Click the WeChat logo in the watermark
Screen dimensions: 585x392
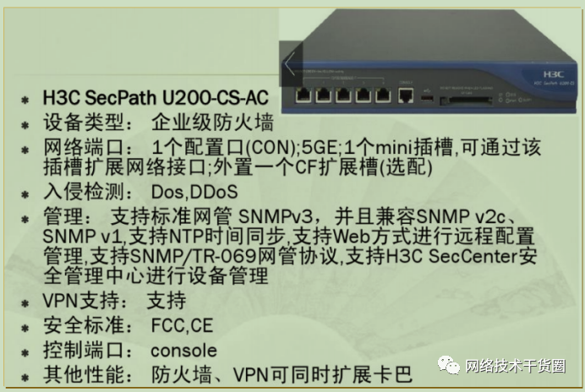pyautogui.click(x=449, y=364)
